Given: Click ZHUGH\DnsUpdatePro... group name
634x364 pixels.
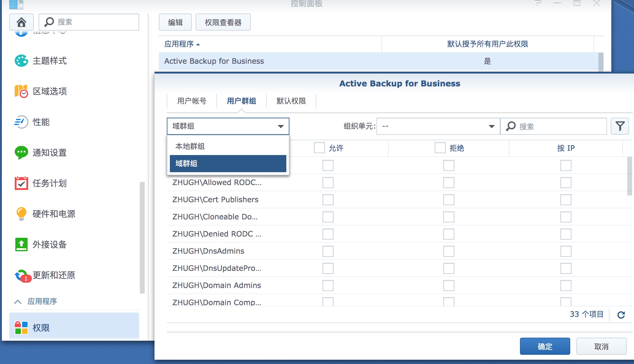Looking at the screenshot, I should click(217, 268).
